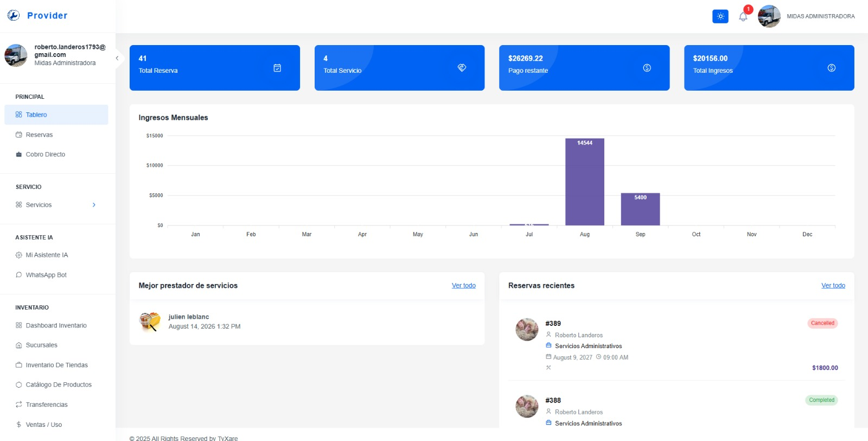
Task: Click Ver todo for Reservas recientes
Action: point(833,286)
